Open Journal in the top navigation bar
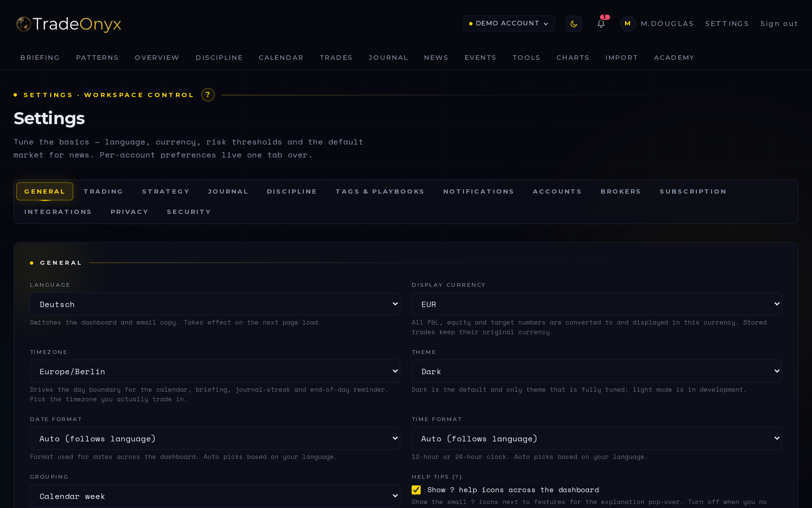The width and height of the screenshot is (812, 508). tap(388, 58)
